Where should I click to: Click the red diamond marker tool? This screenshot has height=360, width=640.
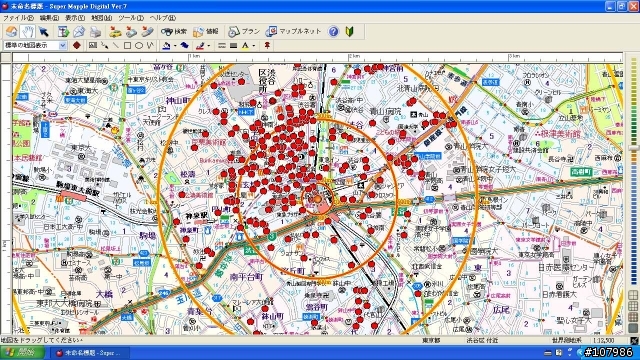76,45
